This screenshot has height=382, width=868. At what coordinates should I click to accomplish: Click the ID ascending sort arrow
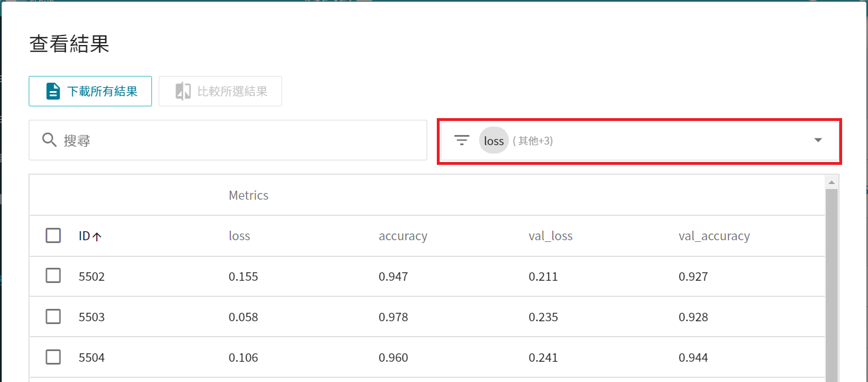[97, 237]
